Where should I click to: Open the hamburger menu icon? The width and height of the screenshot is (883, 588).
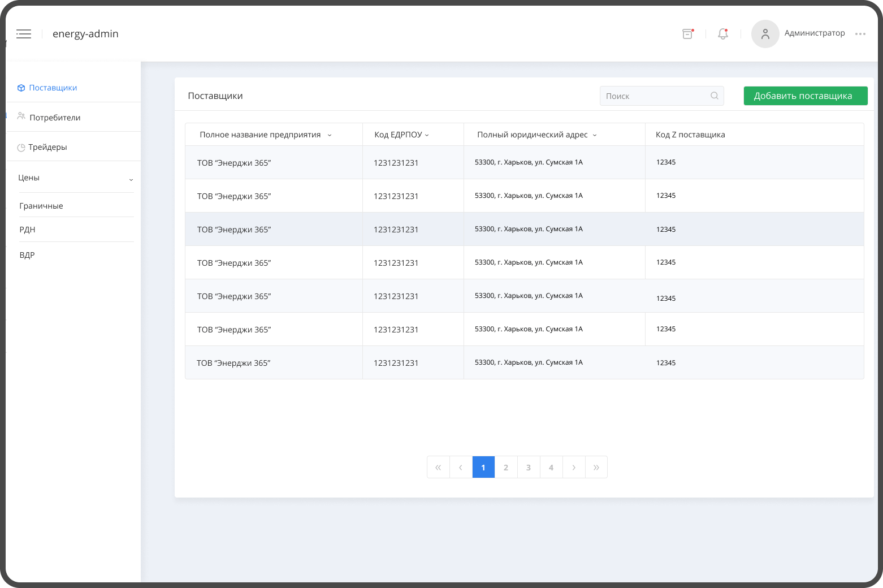tap(24, 34)
